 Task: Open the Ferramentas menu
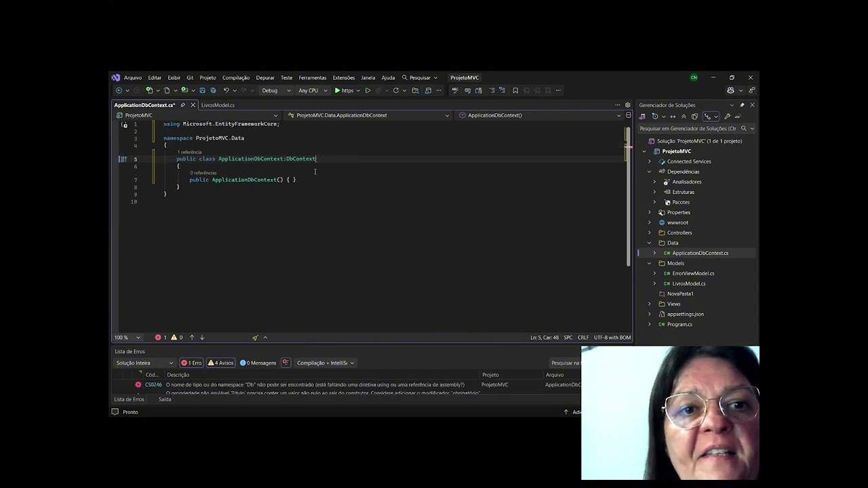313,77
